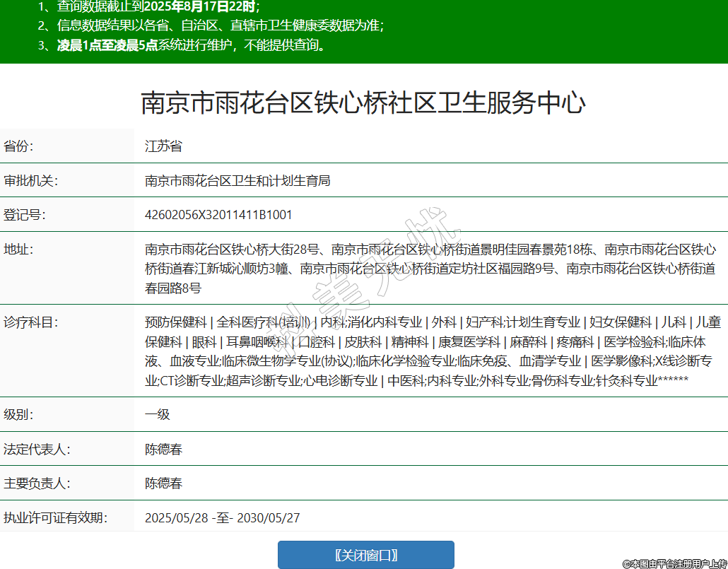The image size is (728, 569).
Task: Click the 关闭窗口 button
Action: pos(365,555)
